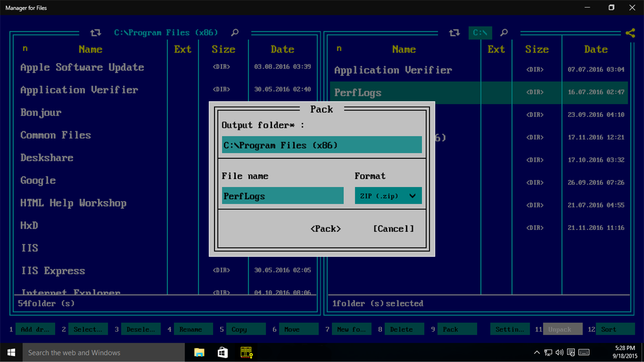This screenshot has height=362, width=644.
Task: Click the <Pack> button in dialog
Action: pyautogui.click(x=325, y=229)
